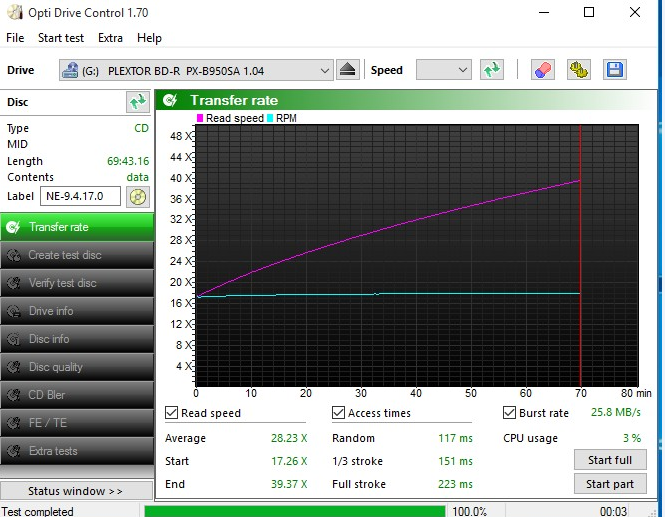Click the Start part button

click(x=610, y=484)
